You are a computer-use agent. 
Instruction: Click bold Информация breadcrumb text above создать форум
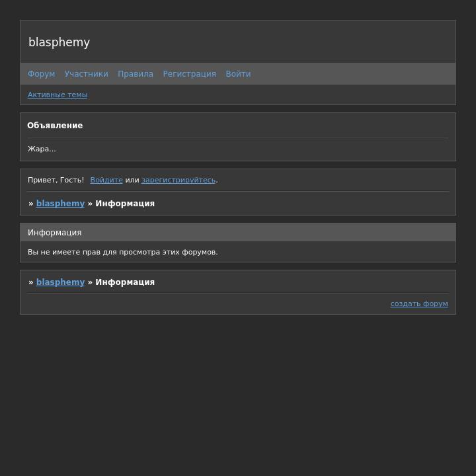(x=125, y=282)
